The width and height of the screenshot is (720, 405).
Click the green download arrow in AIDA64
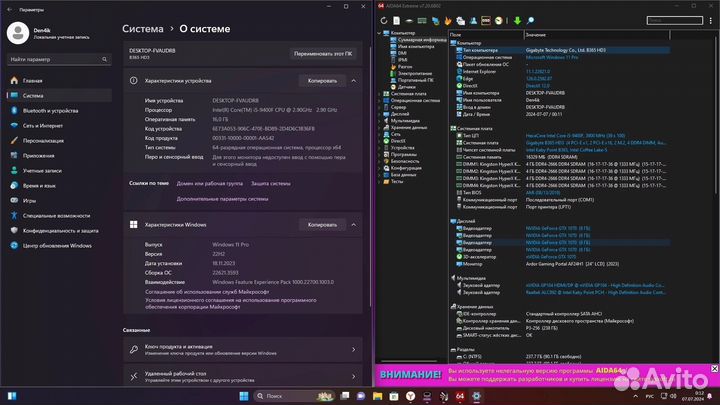tap(518, 21)
